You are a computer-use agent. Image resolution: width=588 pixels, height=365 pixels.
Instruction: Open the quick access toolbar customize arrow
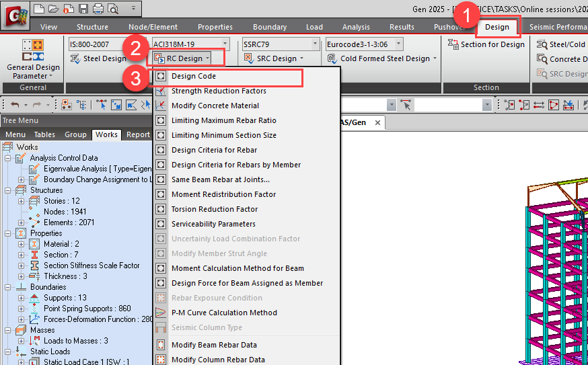(133, 8)
